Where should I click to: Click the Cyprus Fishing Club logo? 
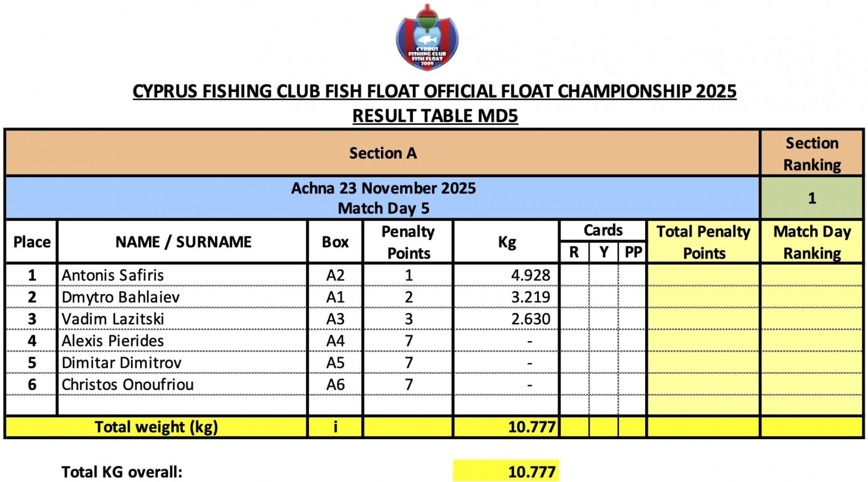click(x=427, y=38)
